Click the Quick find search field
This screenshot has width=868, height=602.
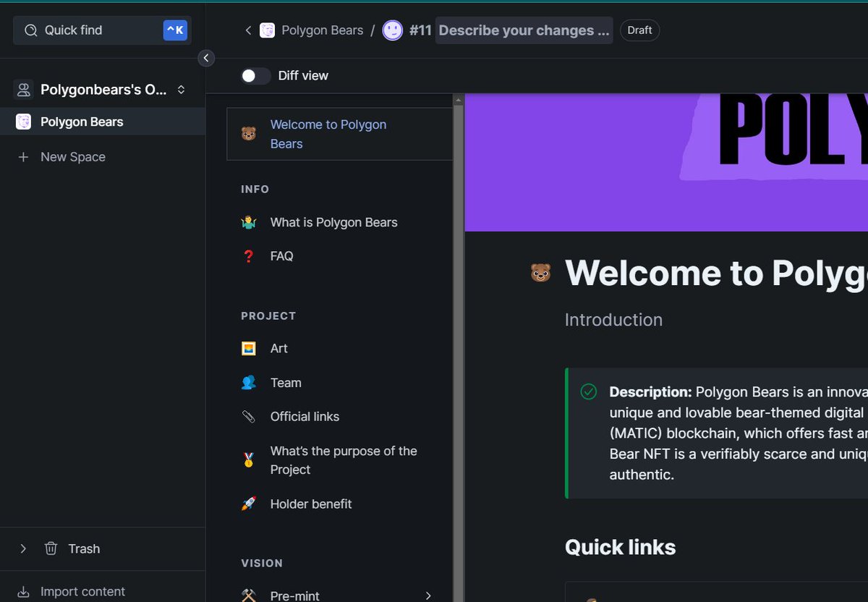[x=102, y=30]
